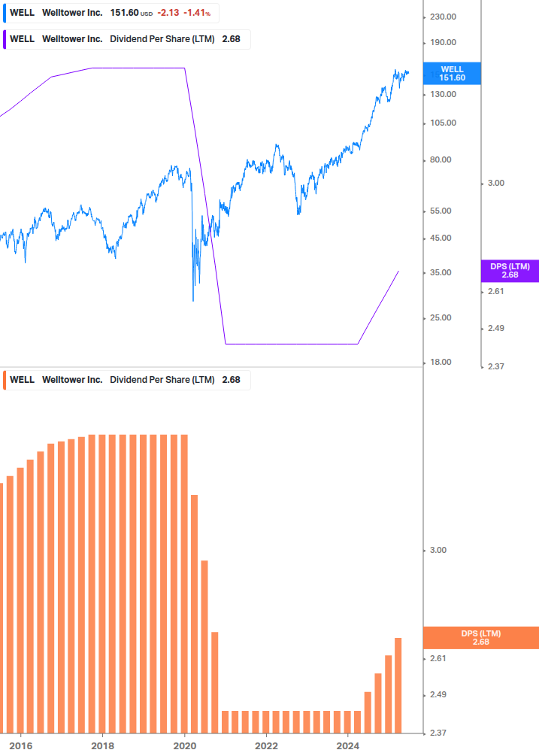This screenshot has height=756, width=539.
Task: Click the 2020 label on time axis
Action: [184, 746]
